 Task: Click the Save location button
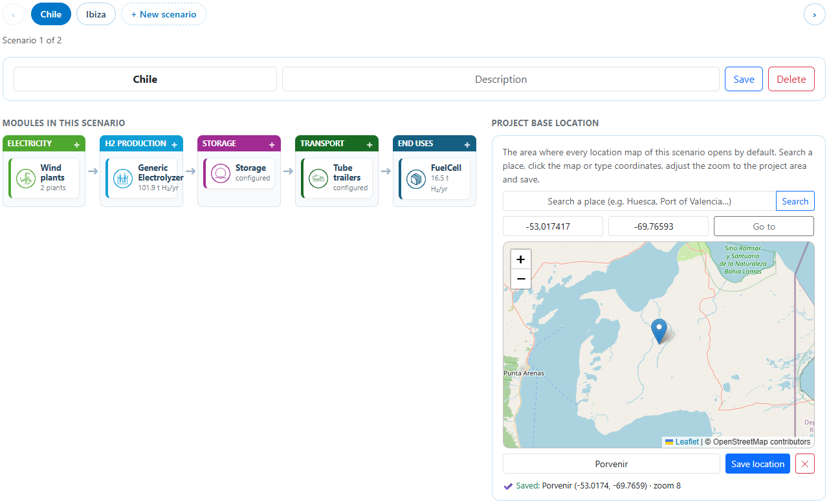pos(758,464)
